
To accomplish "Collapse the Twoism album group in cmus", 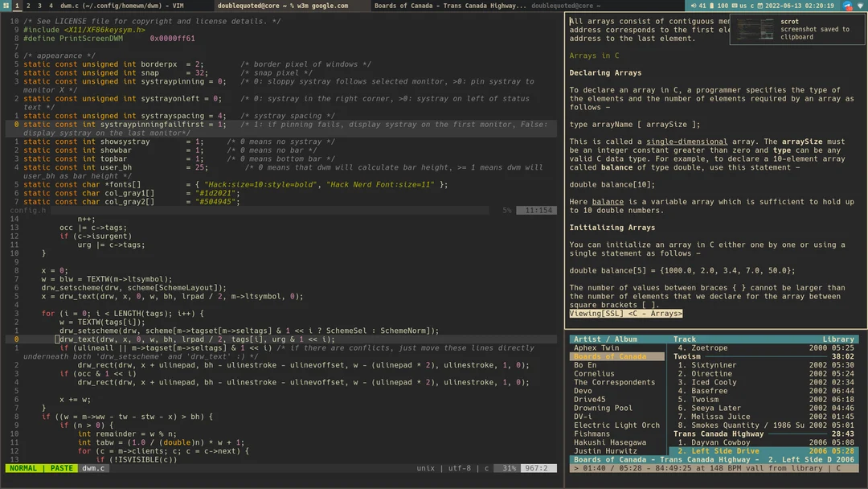I will (x=687, y=355).
